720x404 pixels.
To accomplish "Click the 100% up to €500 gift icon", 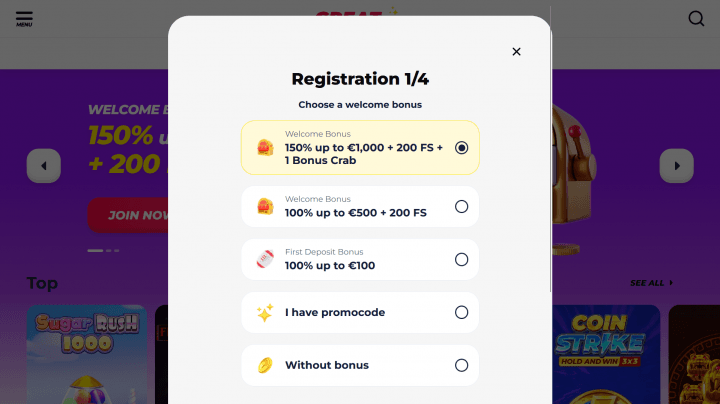I will (x=265, y=207).
